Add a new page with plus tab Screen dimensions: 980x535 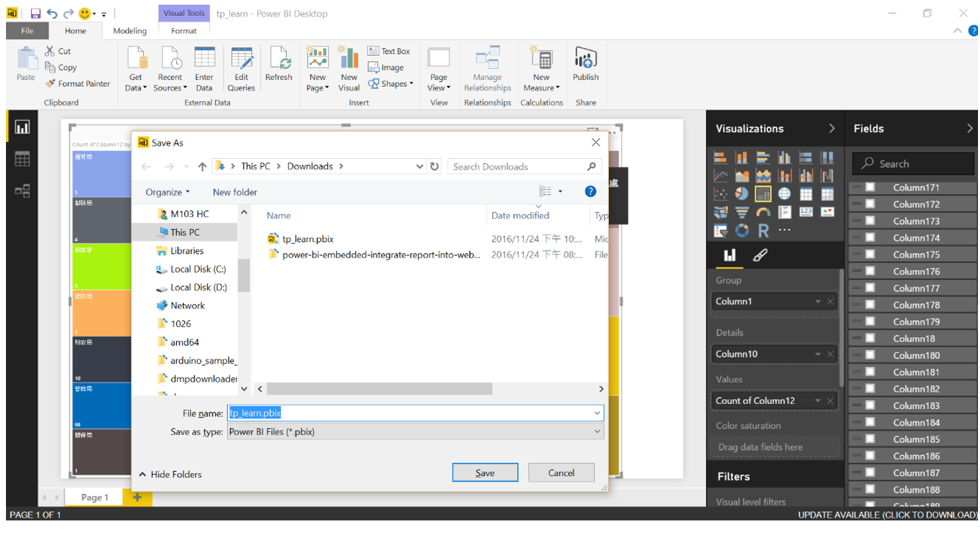(x=137, y=497)
